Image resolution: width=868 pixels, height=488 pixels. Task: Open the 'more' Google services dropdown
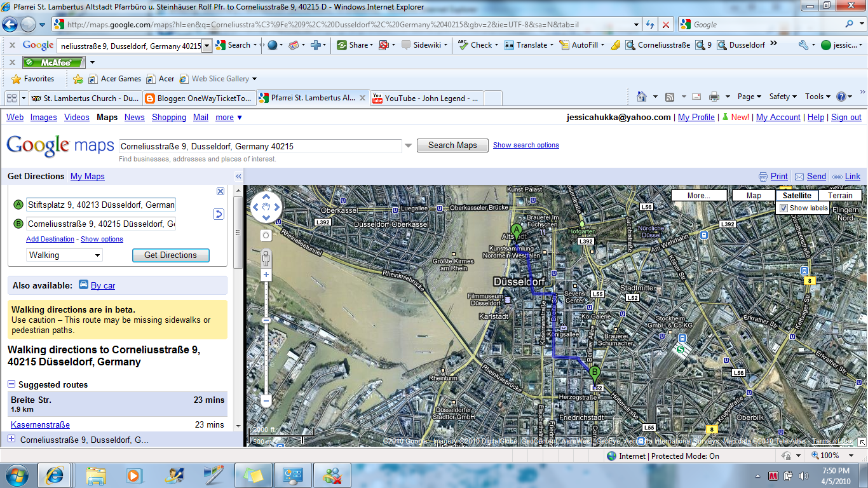pos(229,117)
